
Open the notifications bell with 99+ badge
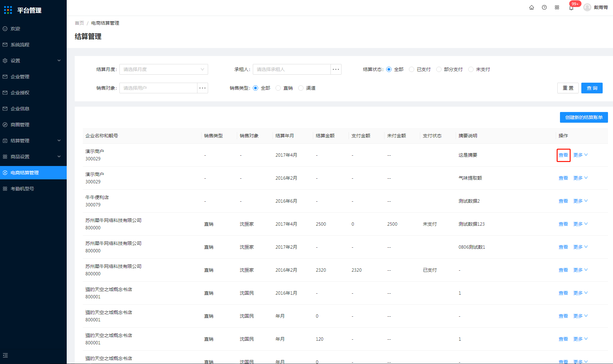571,8
